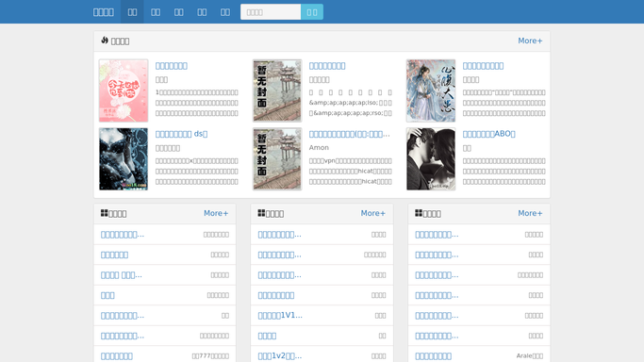
Task: Open the black-and-white kissing couple cover
Action: (431, 158)
